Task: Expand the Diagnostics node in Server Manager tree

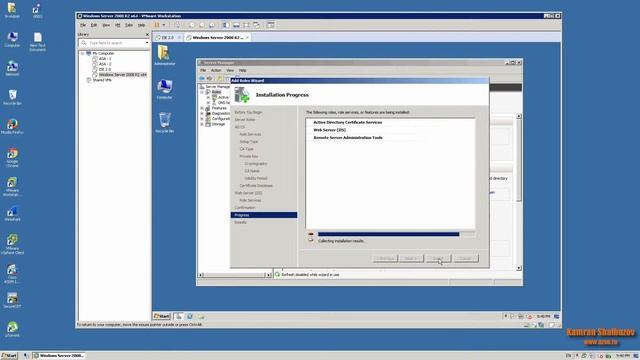Action: pyautogui.click(x=202, y=113)
